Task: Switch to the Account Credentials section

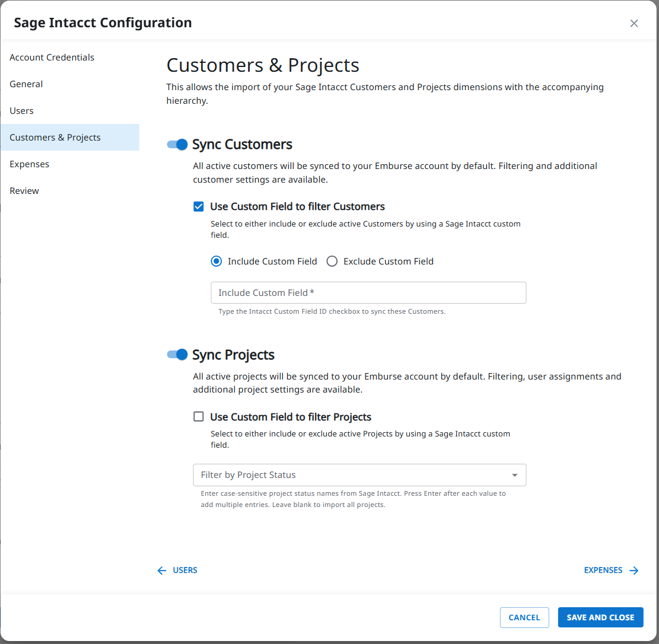Action: pyautogui.click(x=52, y=57)
